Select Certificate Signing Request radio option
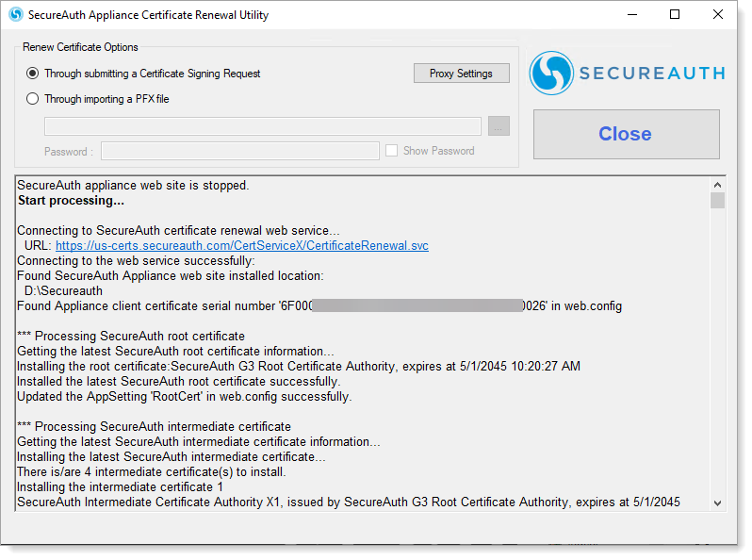This screenshot has width=752, height=560. [x=33, y=74]
